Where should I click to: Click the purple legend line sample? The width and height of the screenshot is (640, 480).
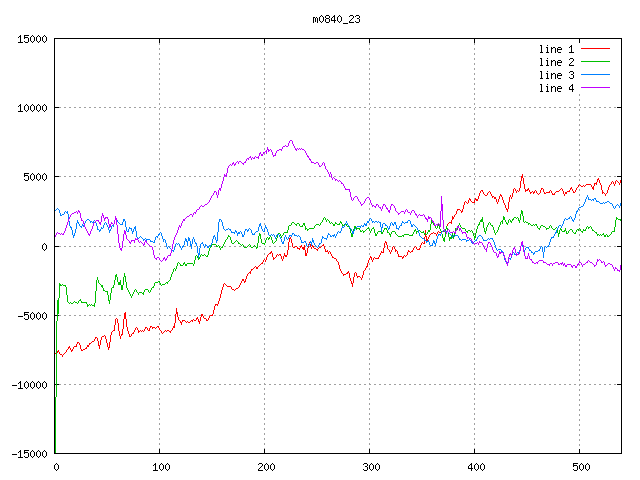tap(596, 88)
